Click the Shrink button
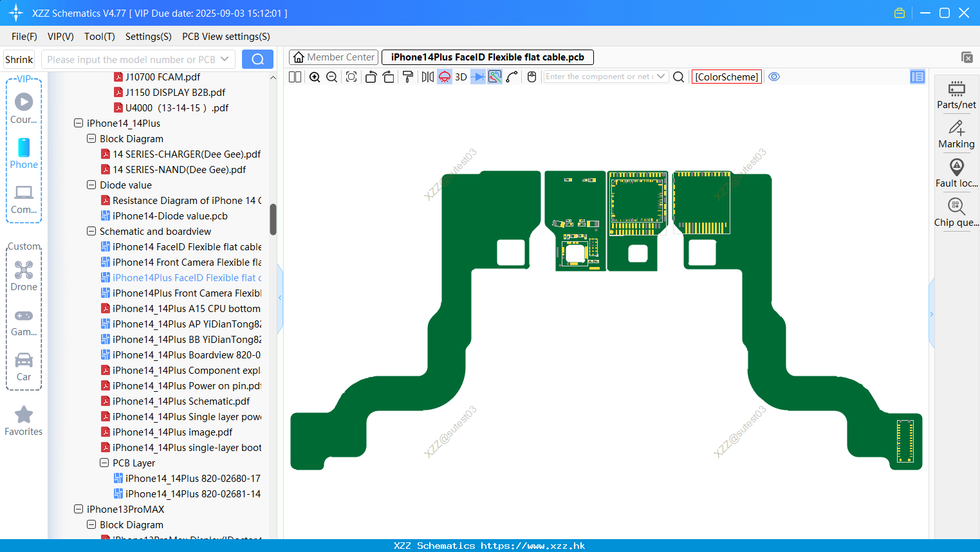The image size is (980, 552). (19, 59)
